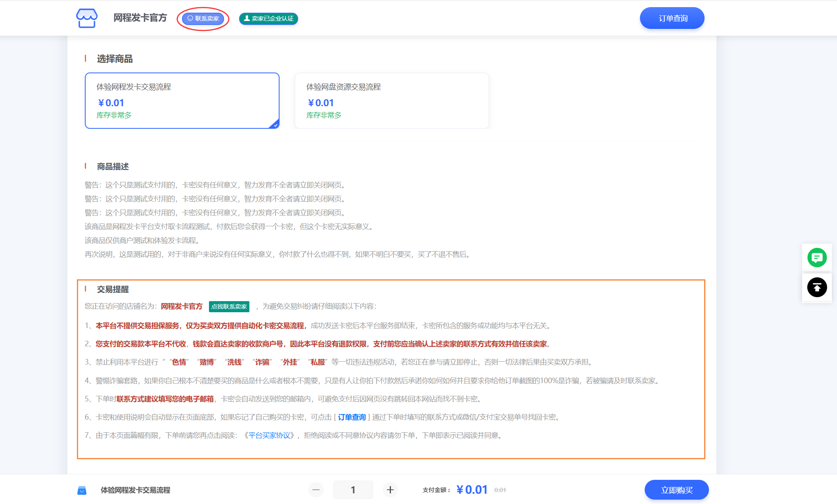Open the green chat bubble widget
The height and width of the screenshot is (504, 837).
click(x=817, y=258)
